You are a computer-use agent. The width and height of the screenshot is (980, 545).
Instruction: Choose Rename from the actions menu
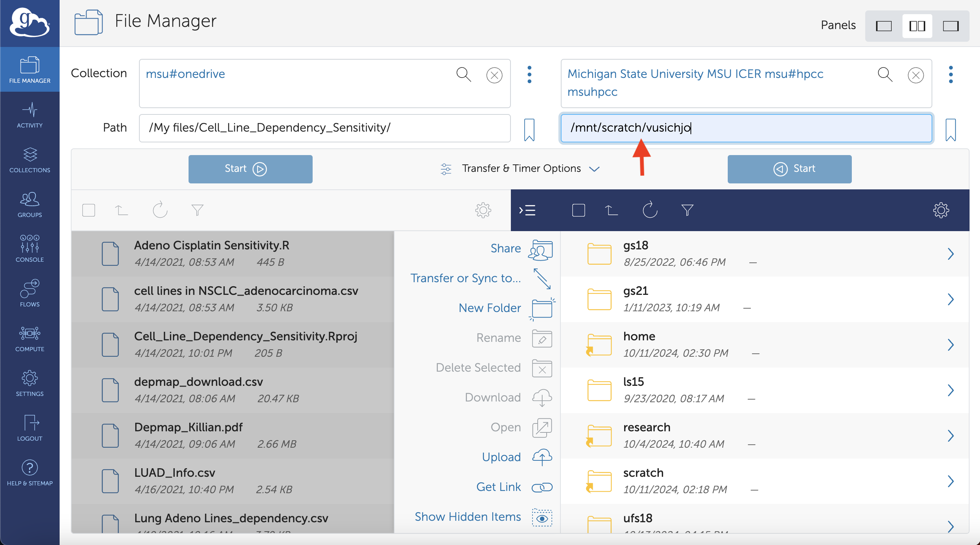click(514, 338)
